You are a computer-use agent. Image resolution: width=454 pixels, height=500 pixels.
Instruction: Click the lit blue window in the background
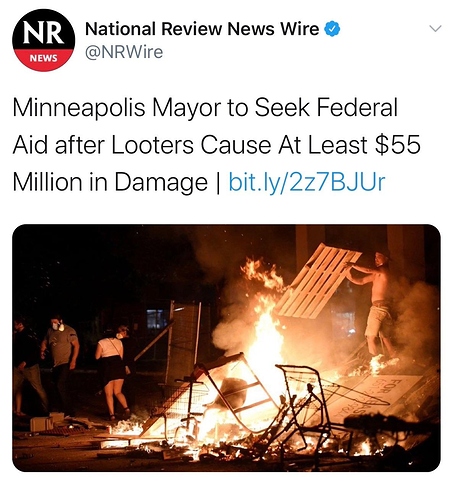tap(157, 319)
